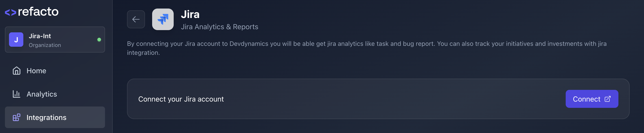Click the Connect button
Viewport: 644px width, 133px height.
point(592,99)
